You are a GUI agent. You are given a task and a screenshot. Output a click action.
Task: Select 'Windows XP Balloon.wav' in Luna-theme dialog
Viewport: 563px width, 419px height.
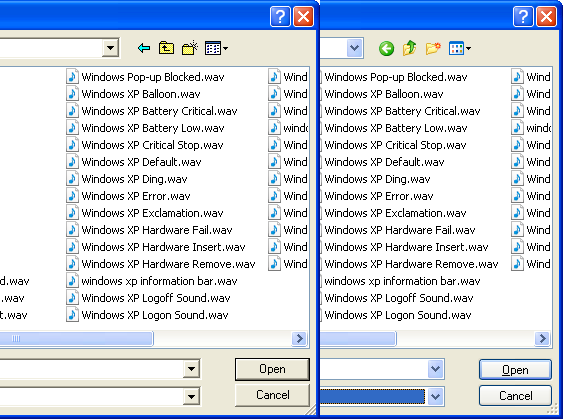click(x=384, y=94)
